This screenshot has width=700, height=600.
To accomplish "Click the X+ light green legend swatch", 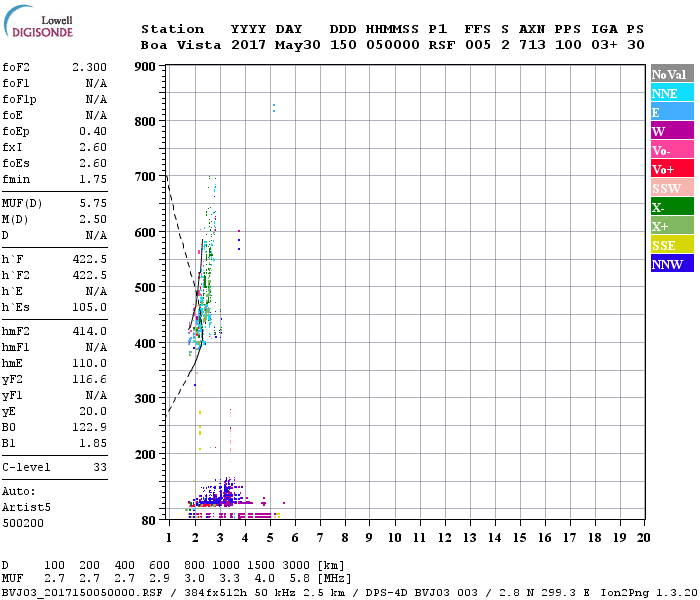I will (x=672, y=226).
